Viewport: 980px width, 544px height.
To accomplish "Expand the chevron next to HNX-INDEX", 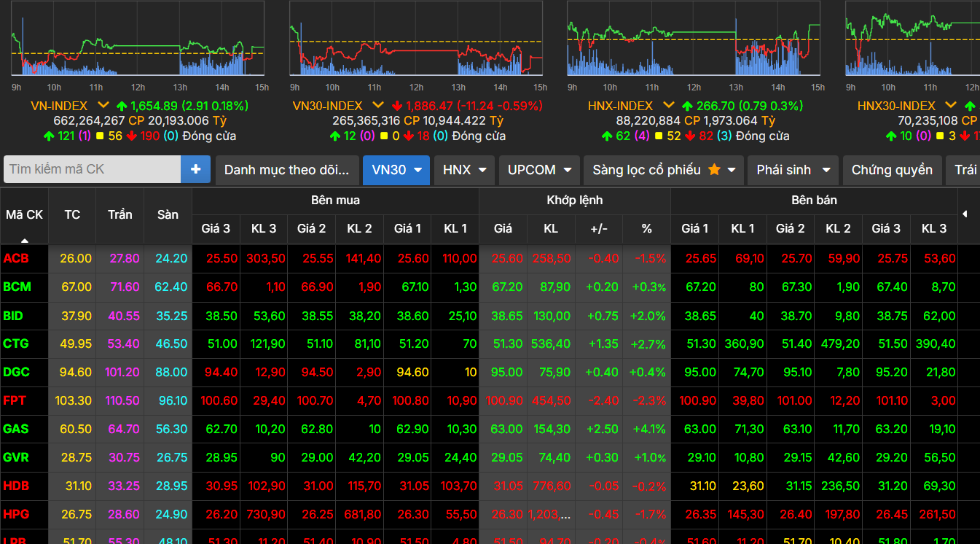I will 668,106.
